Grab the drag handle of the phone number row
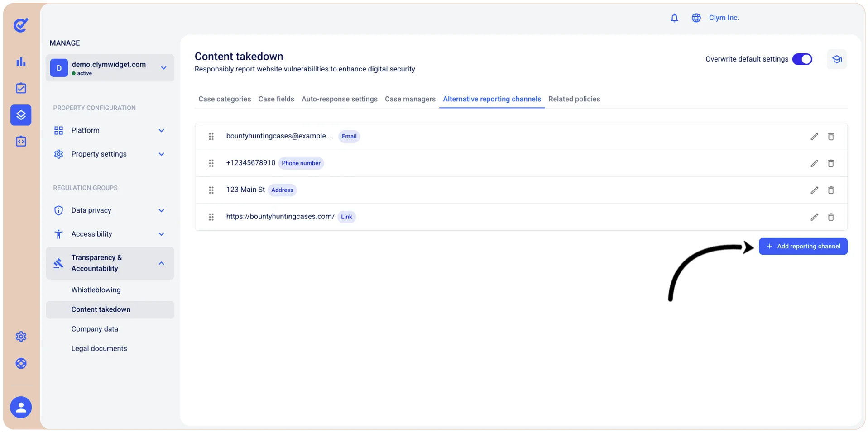This screenshot has width=868, height=432. [x=211, y=163]
